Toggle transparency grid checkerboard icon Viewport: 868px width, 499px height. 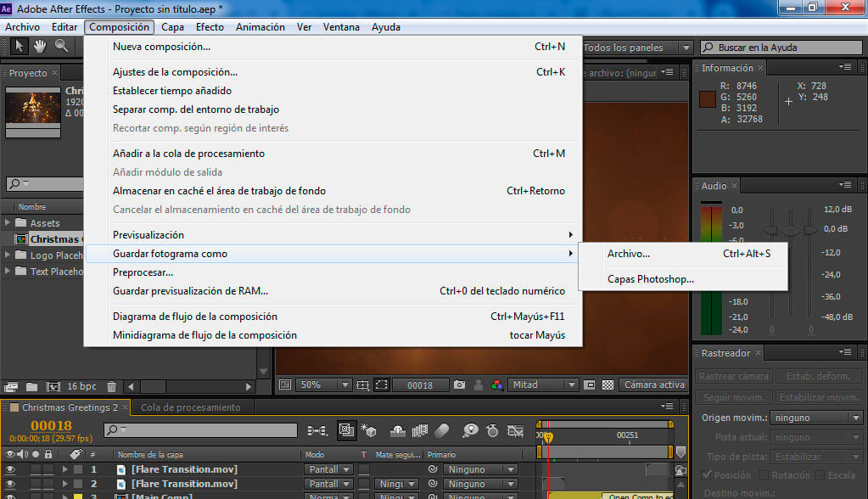click(x=608, y=385)
